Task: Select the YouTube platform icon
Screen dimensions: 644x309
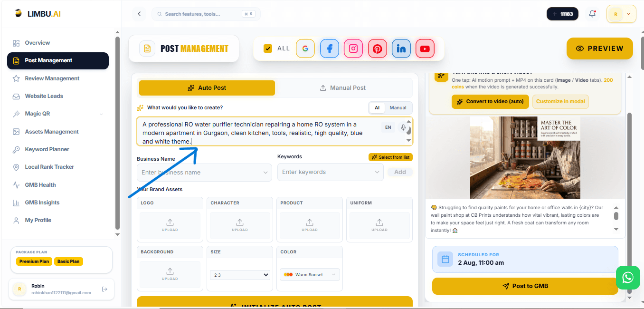Action: tap(425, 48)
